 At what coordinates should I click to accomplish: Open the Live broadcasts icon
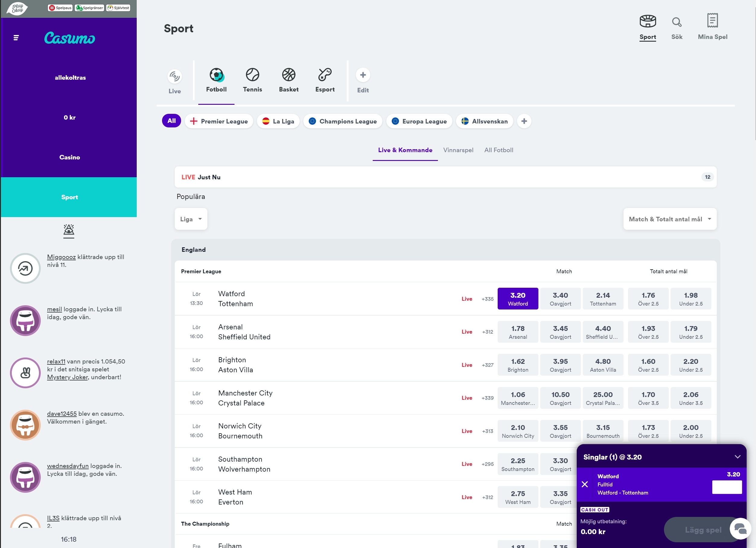point(174,77)
